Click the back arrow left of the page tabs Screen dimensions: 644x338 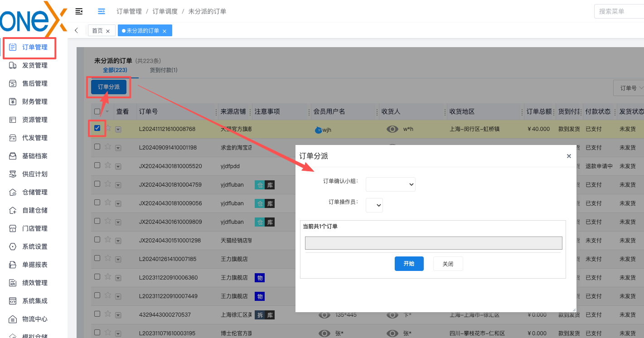[77, 30]
